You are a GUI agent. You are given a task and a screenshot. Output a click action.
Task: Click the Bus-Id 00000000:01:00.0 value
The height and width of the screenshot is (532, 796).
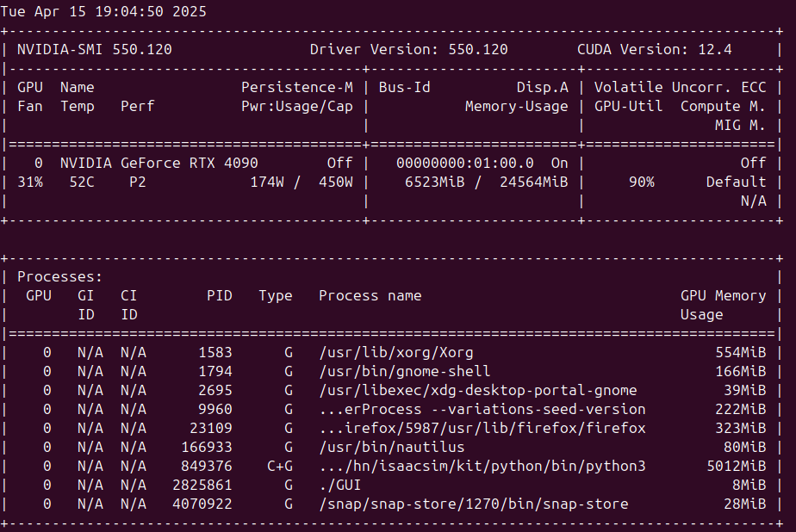pos(465,164)
